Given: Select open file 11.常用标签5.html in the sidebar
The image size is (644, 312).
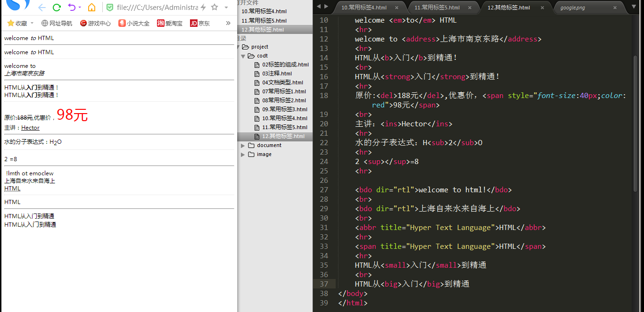Looking at the screenshot, I should point(264,20).
